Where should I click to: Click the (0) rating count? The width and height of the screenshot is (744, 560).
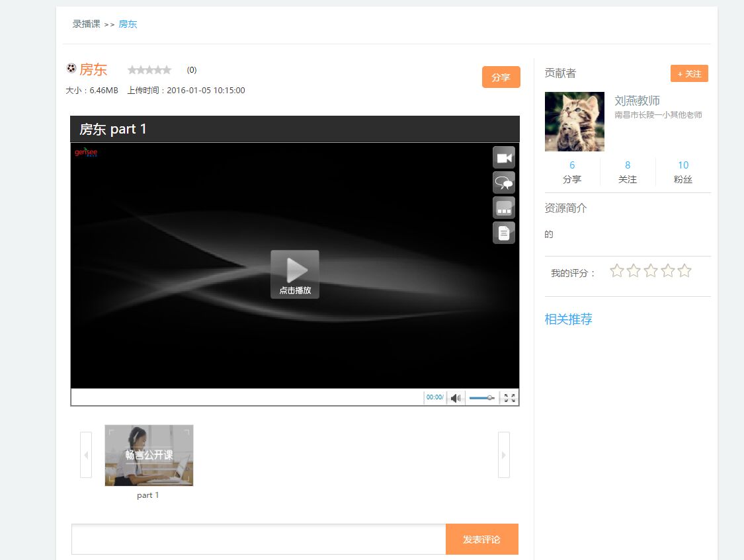pyautogui.click(x=192, y=70)
